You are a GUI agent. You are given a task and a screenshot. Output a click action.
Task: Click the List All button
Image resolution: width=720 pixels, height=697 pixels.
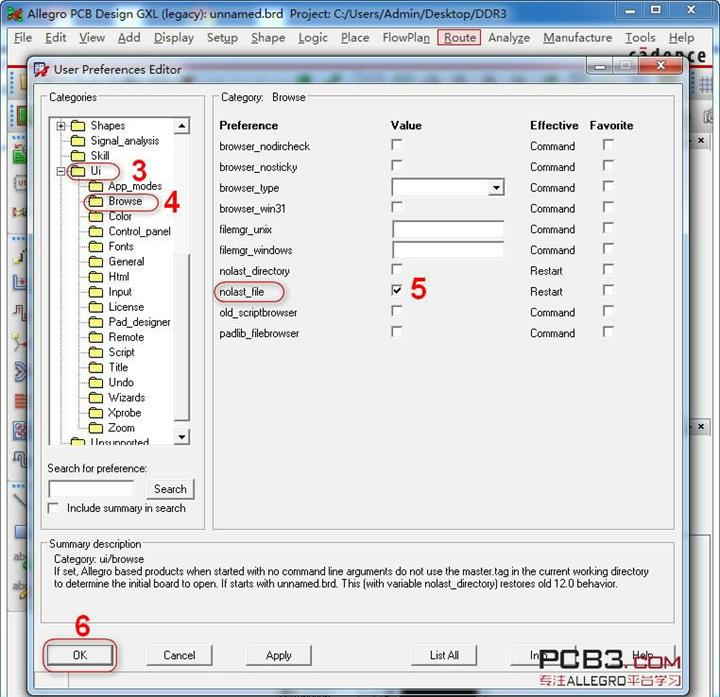[444, 655]
